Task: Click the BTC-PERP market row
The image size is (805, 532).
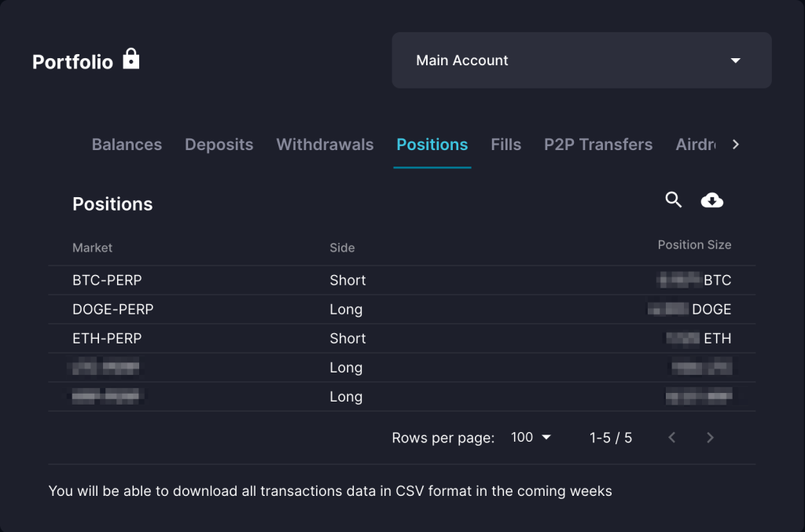Action: coord(107,281)
